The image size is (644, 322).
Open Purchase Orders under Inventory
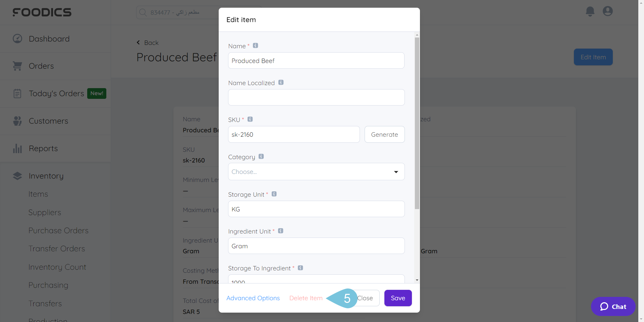58,231
